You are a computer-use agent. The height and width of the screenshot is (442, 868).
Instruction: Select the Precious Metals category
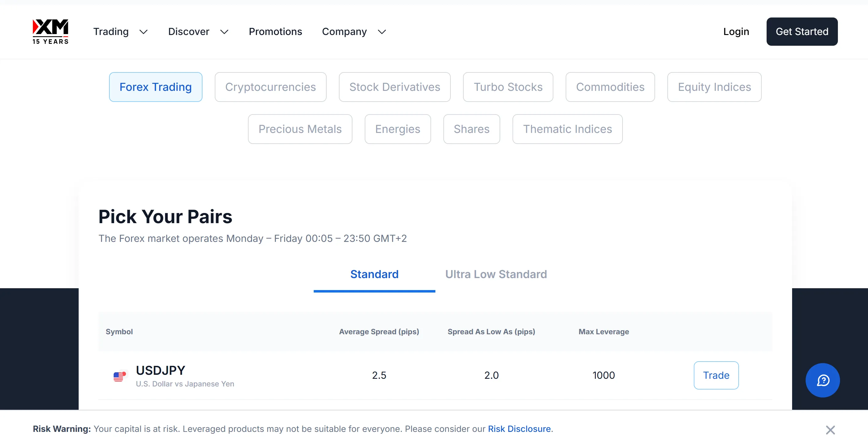300,129
